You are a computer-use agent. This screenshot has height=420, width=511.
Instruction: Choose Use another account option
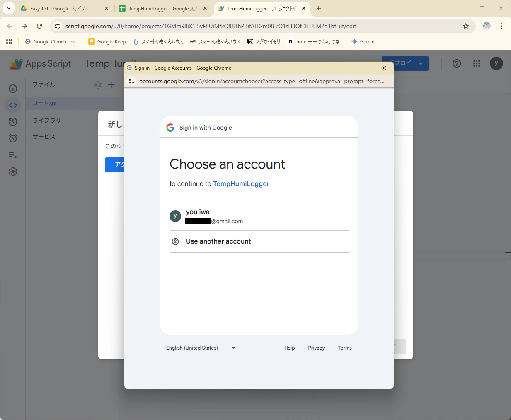click(259, 241)
